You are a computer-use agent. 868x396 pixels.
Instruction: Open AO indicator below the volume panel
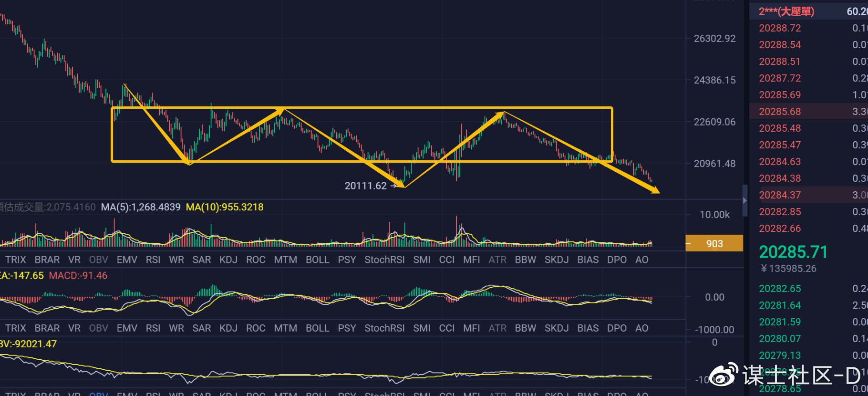pos(642,260)
